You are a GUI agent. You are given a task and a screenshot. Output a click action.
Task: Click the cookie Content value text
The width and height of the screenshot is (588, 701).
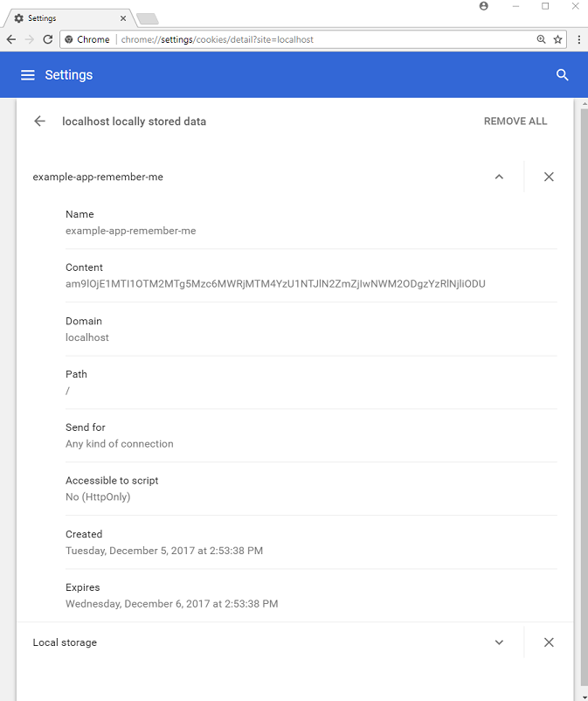(275, 284)
